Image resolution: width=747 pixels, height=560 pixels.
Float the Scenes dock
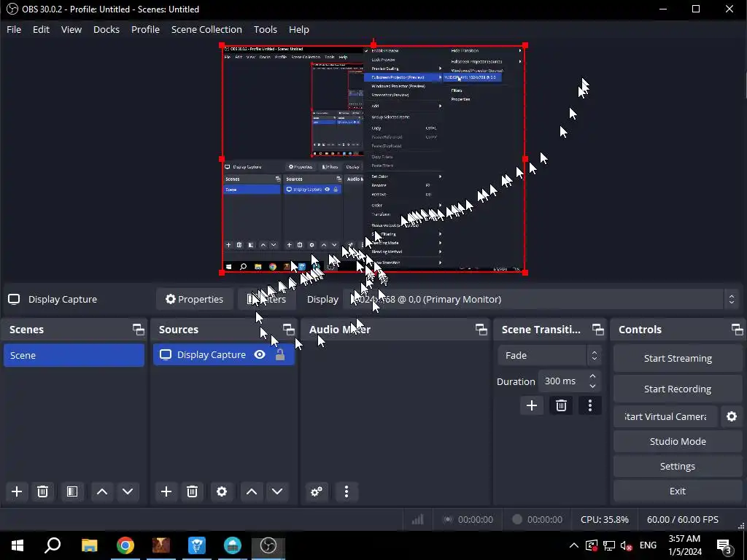[138, 330]
